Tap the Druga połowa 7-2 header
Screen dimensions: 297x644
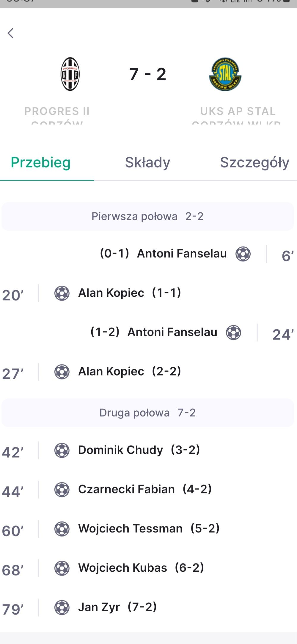pyautogui.click(x=148, y=413)
